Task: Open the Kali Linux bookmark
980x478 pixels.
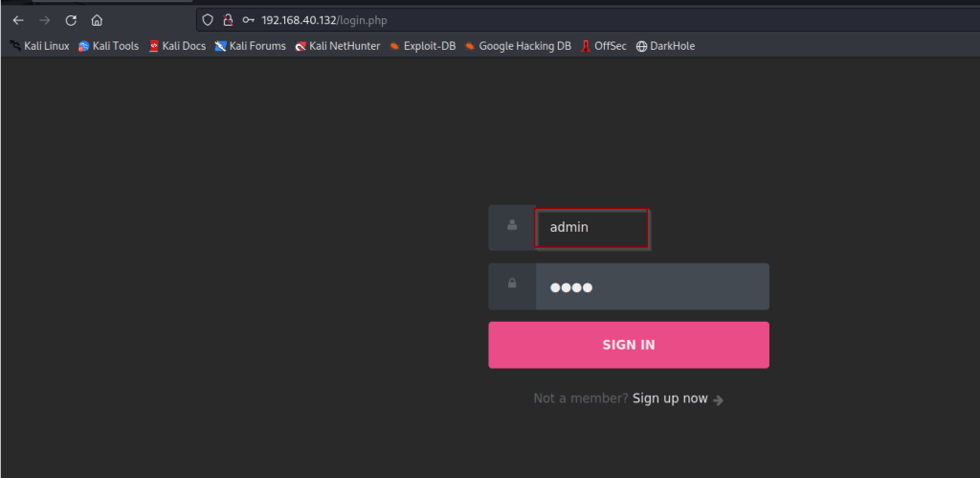Action: pyautogui.click(x=39, y=46)
